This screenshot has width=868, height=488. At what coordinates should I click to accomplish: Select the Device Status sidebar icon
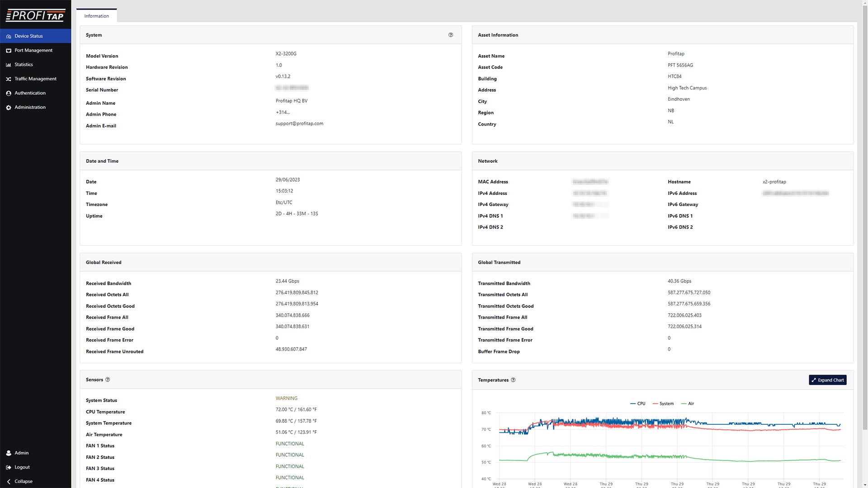coord(9,36)
